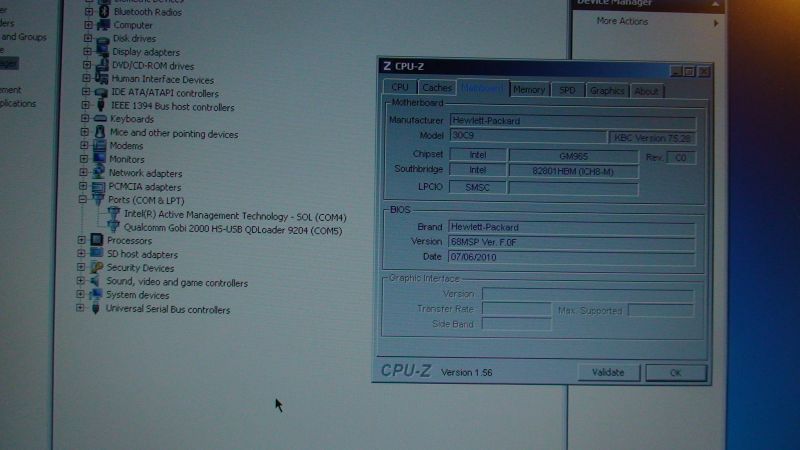Click the BIOS Version field 68MSP Ver. F.0F
Screen dimensions: 800x450
571,242
